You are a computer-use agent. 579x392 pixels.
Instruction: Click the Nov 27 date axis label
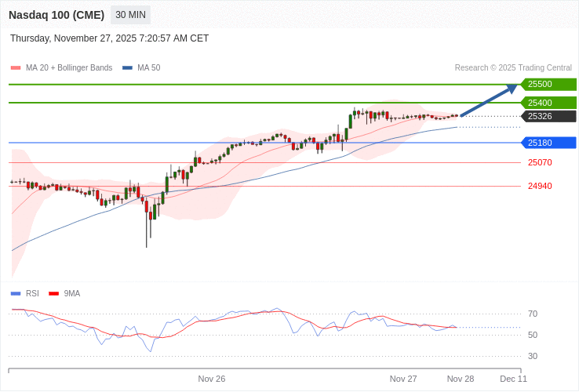pyautogui.click(x=403, y=379)
